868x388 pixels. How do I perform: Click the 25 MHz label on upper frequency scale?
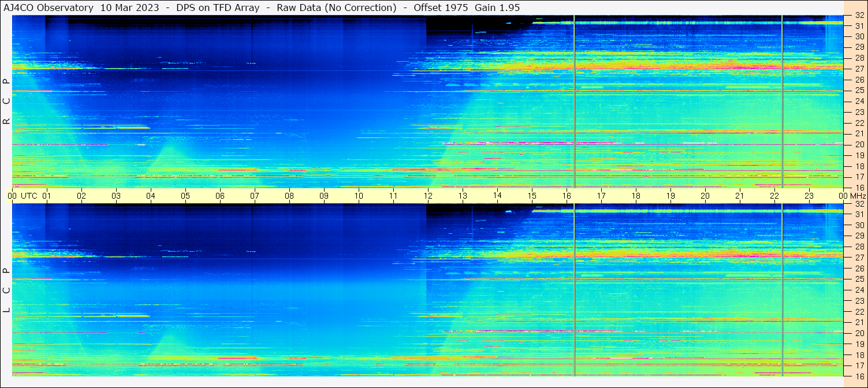pyautogui.click(x=859, y=91)
